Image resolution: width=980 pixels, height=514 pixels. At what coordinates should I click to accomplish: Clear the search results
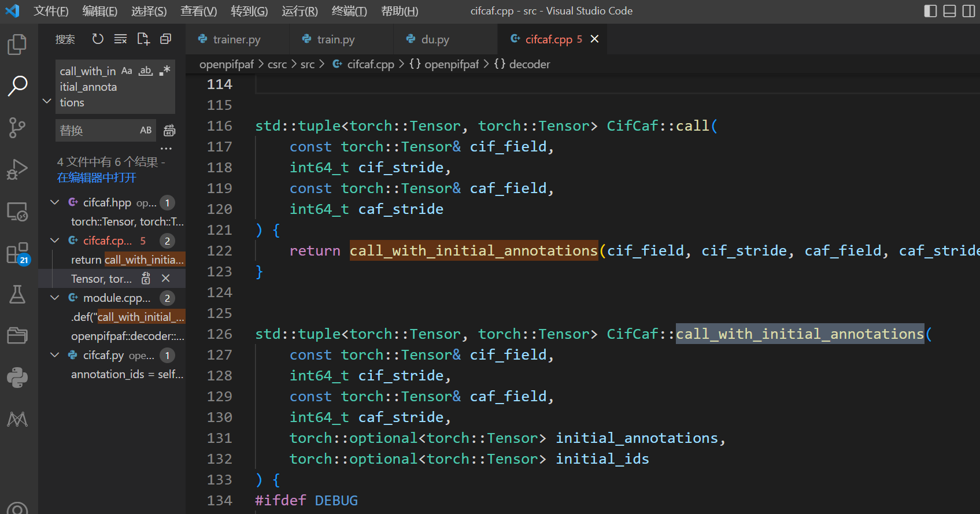(x=120, y=39)
